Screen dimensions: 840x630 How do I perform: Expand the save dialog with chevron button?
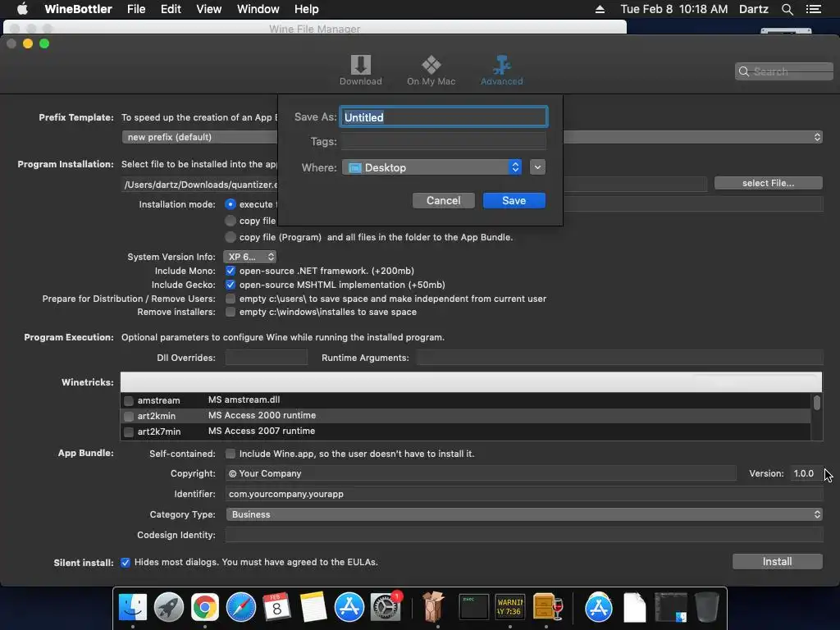[x=537, y=167]
